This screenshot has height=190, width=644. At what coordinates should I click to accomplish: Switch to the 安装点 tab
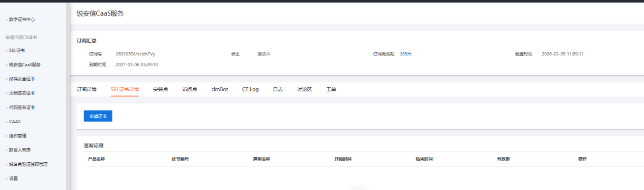(x=160, y=89)
